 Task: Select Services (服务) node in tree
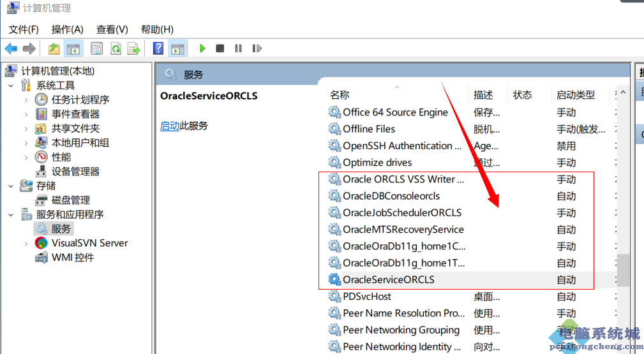tap(61, 229)
